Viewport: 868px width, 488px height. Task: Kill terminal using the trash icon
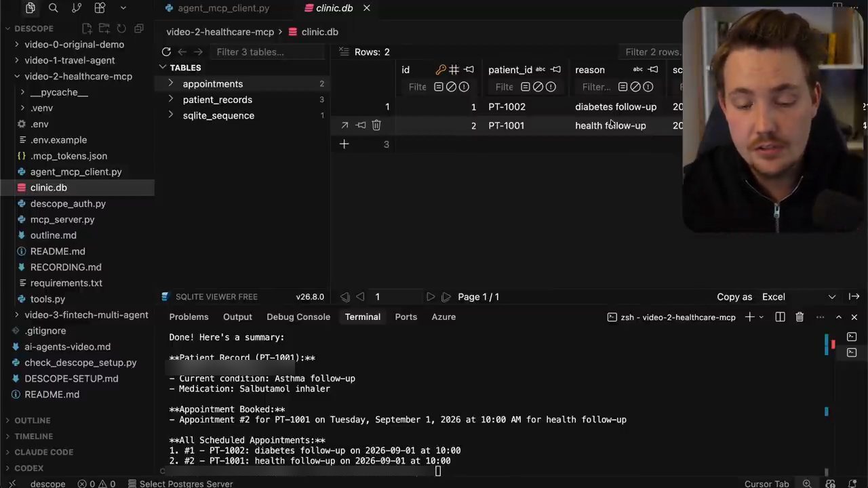(800, 317)
